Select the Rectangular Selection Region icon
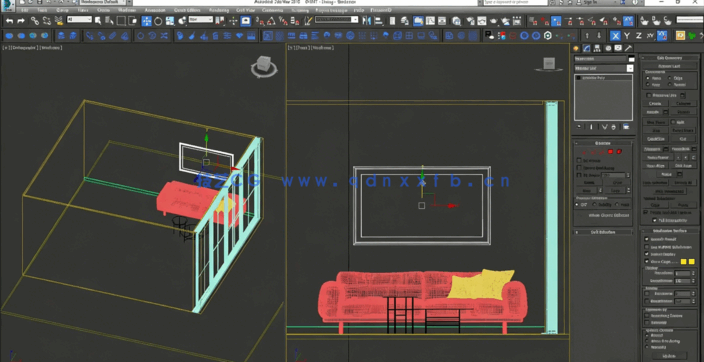 [x=121, y=21]
